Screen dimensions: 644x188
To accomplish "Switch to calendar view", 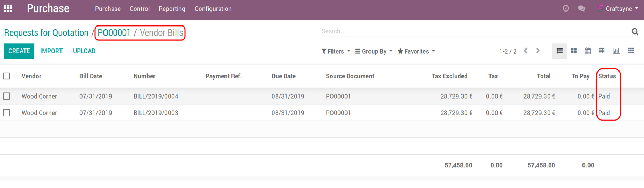I will tap(588, 51).
